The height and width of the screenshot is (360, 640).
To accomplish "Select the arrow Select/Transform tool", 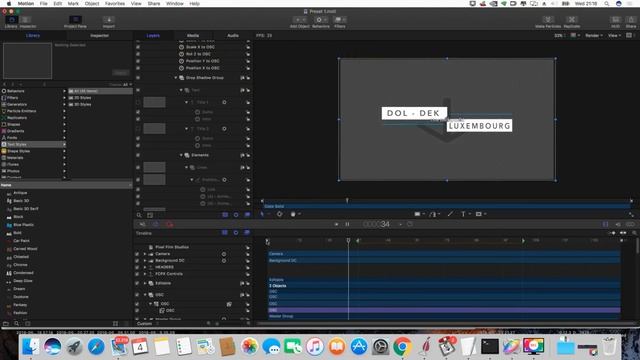I will pyautogui.click(x=262, y=214).
